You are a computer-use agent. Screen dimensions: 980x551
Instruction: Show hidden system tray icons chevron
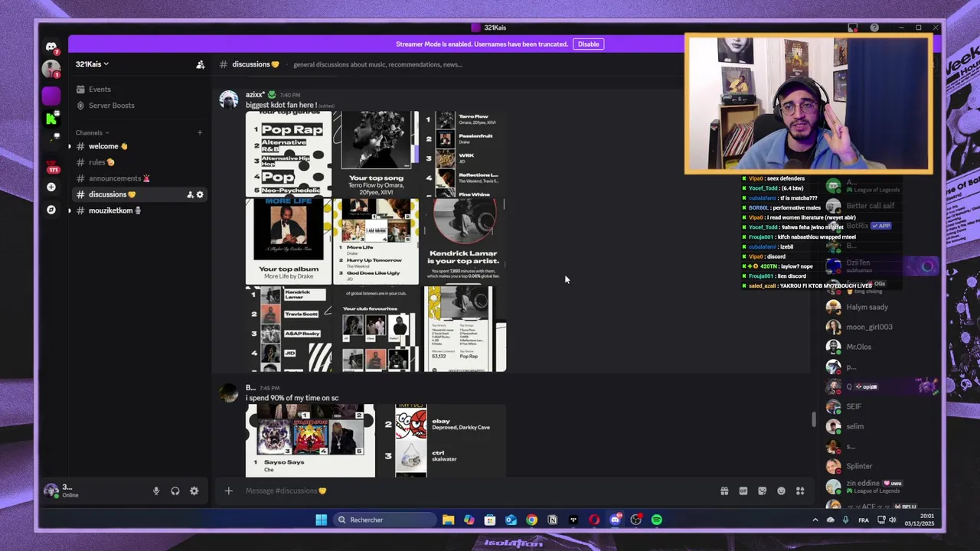click(815, 520)
